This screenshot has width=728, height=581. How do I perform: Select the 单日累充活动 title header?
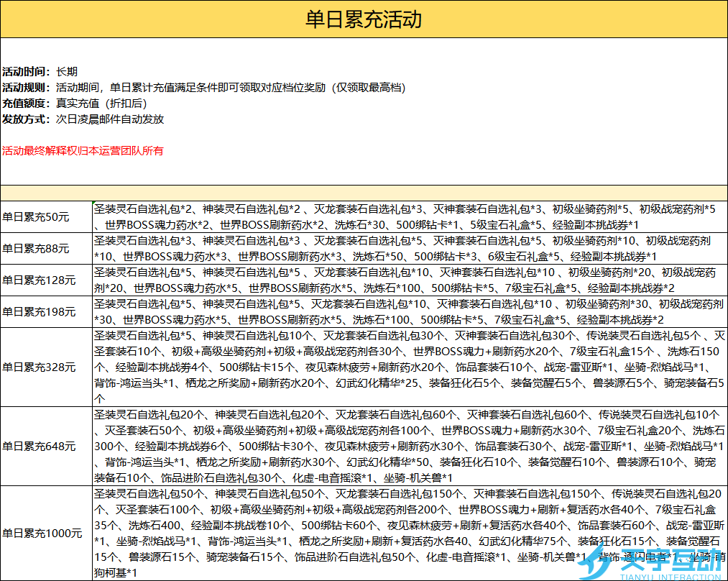click(x=364, y=19)
